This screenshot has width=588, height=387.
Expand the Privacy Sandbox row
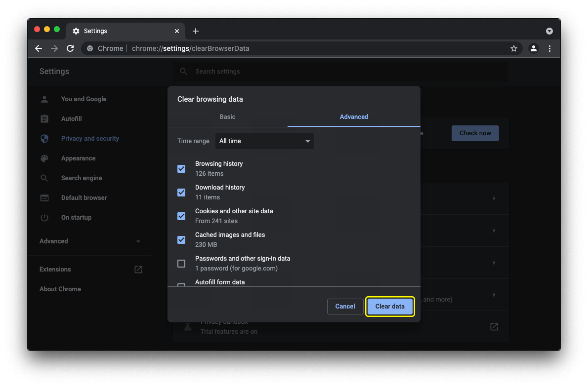pyautogui.click(x=494, y=326)
